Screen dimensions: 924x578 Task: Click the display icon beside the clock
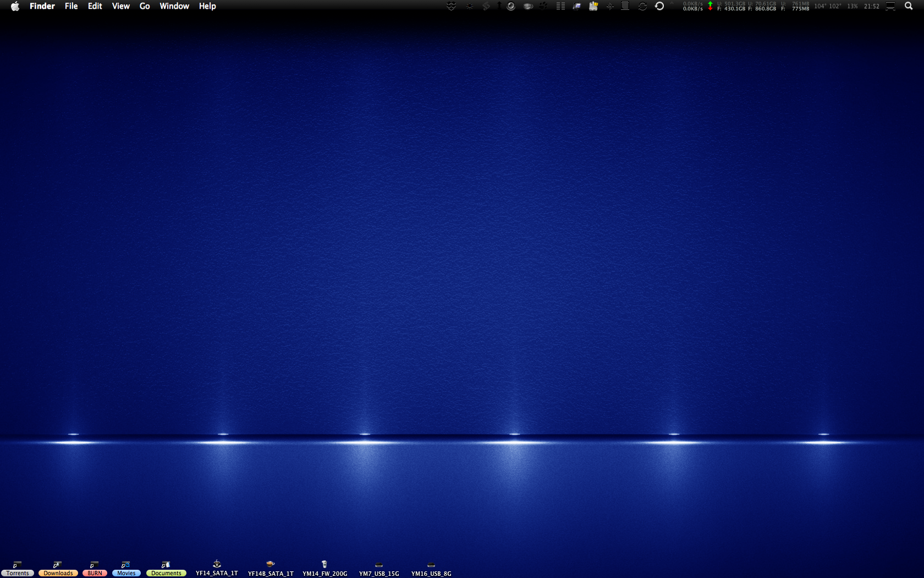[890, 6]
